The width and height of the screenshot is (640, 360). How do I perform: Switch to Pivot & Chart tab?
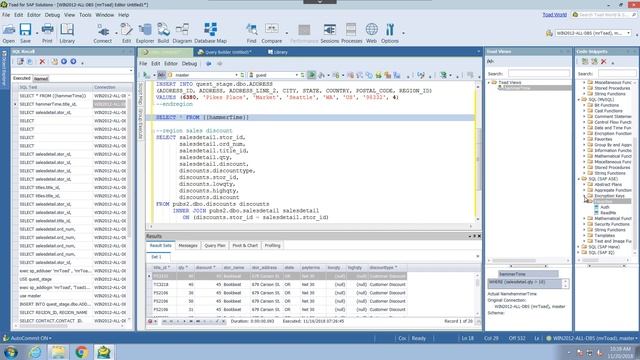click(x=245, y=245)
